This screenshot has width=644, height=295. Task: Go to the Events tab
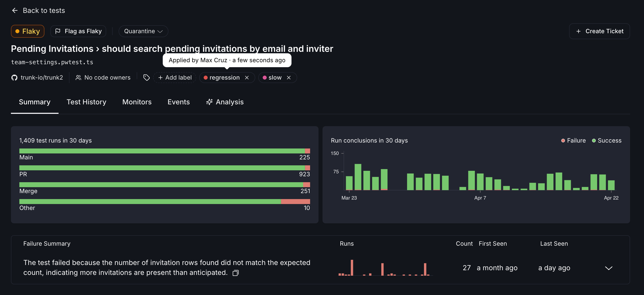pyautogui.click(x=179, y=102)
